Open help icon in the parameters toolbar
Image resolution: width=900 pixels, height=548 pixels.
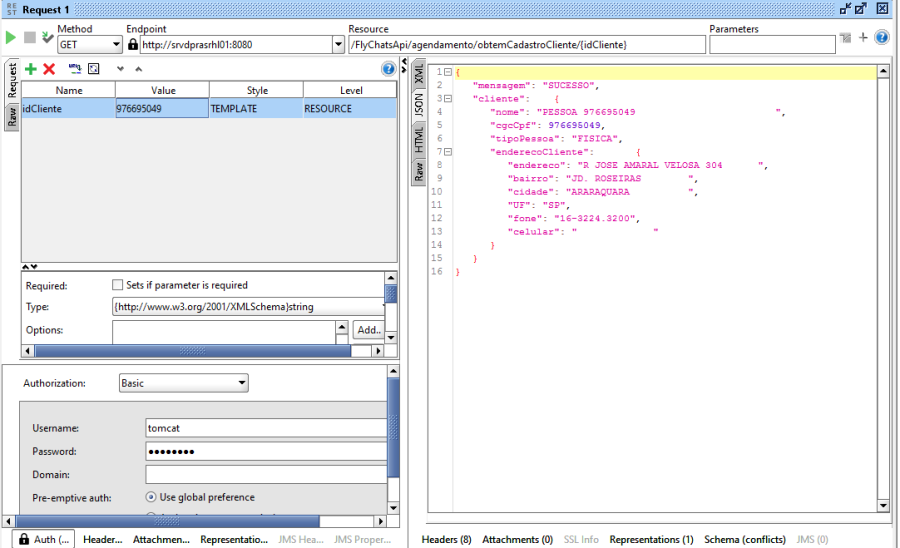pyautogui.click(x=388, y=69)
